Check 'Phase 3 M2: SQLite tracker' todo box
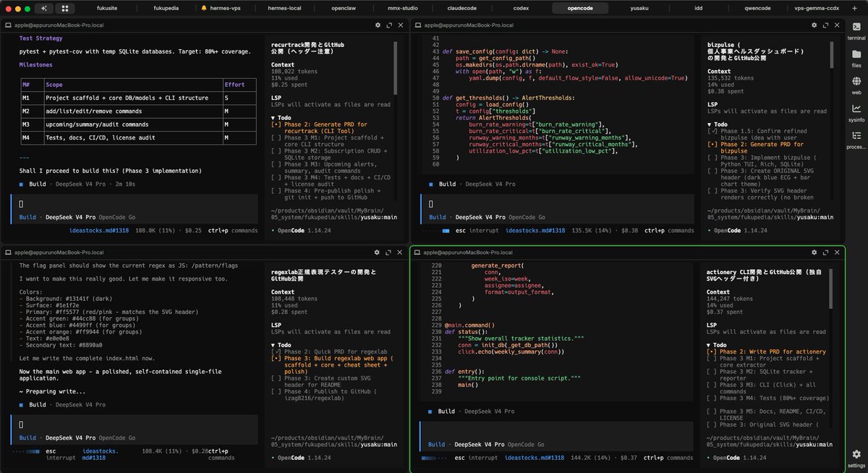868x473 pixels. point(712,371)
